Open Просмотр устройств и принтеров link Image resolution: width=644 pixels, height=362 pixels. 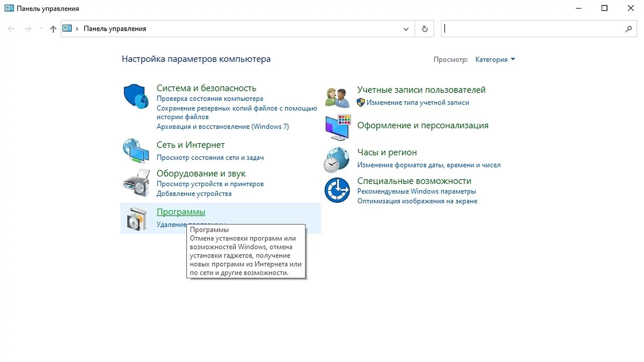[x=210, y=184]
